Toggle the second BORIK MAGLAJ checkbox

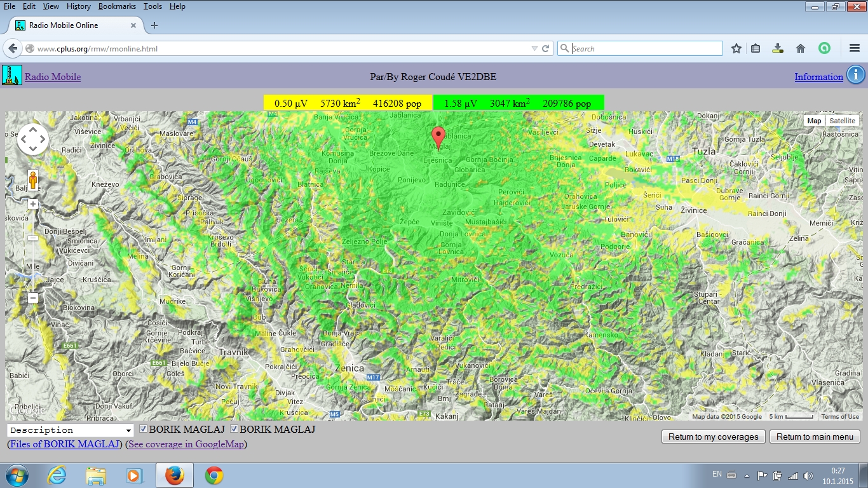[x=234, y=430]
